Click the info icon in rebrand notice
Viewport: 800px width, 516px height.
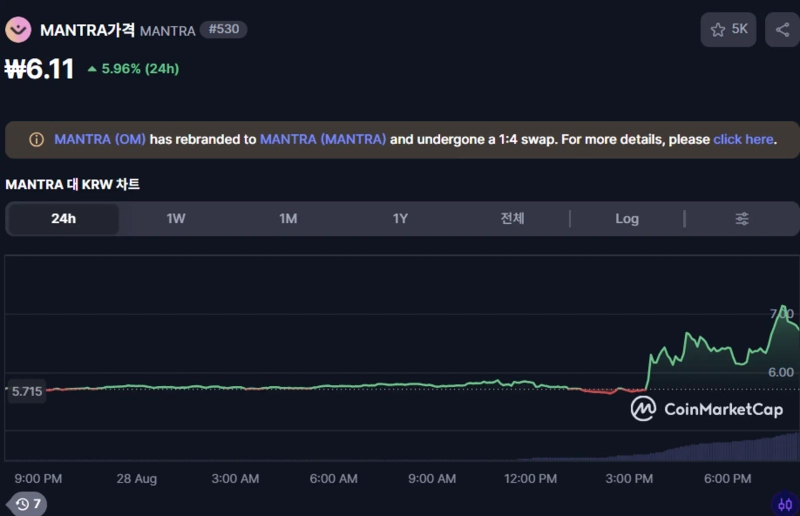pos(36,139)
